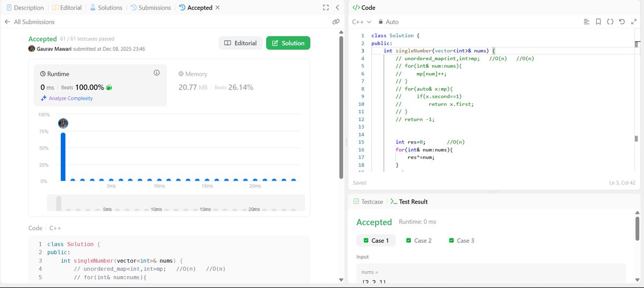Expand the code editor to fullscreen

[633, 22]
